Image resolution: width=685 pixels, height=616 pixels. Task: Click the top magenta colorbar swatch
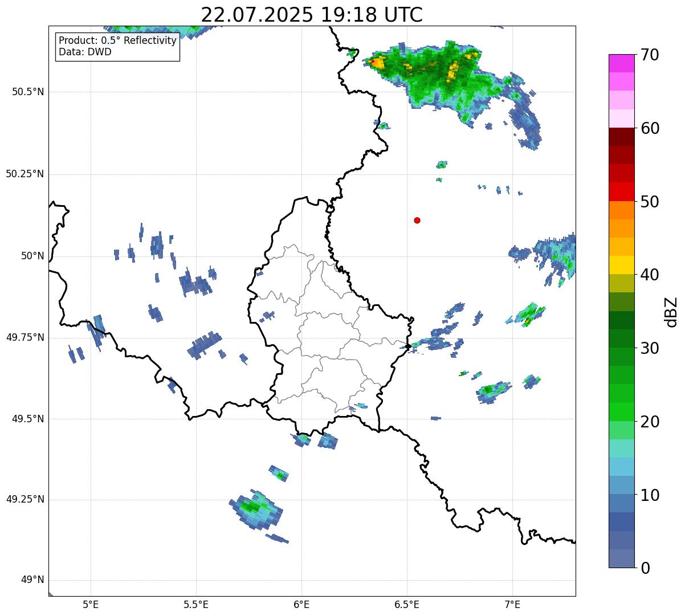[x=621, y=63]
